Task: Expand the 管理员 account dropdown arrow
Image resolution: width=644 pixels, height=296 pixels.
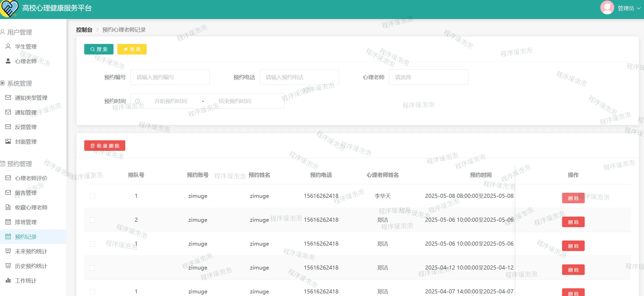Action: [x=639, y=8]
